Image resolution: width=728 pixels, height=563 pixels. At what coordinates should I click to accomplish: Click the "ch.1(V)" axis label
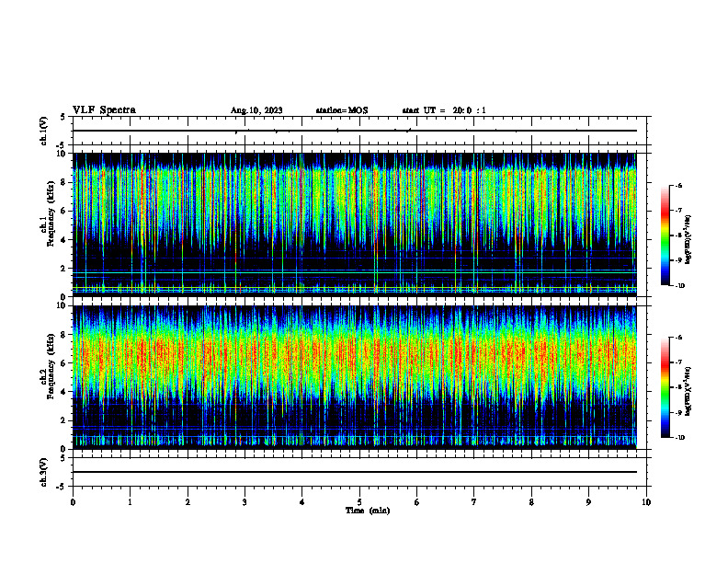43,131
